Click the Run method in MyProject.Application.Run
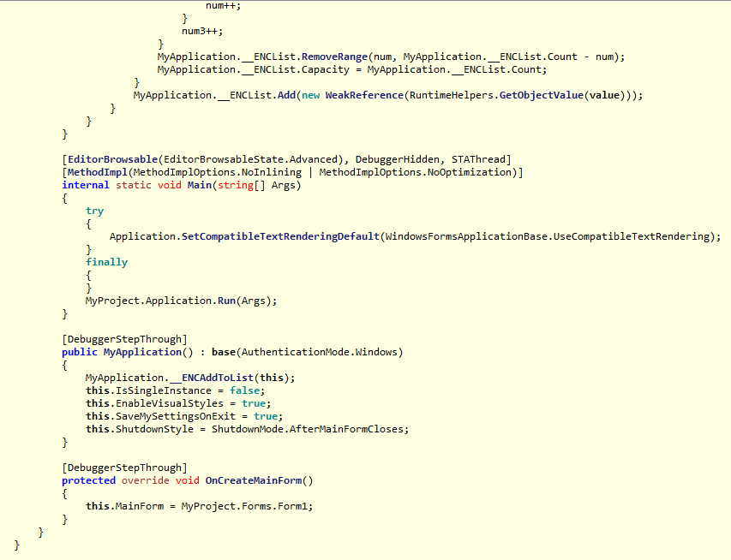 point(226,301)
